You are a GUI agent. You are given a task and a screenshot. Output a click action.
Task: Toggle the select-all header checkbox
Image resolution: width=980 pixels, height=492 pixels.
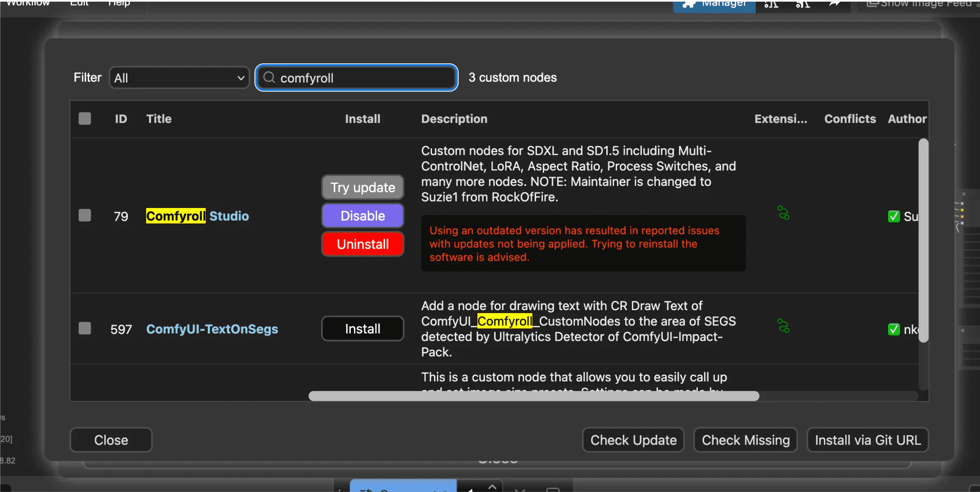(x=85, y=119)
